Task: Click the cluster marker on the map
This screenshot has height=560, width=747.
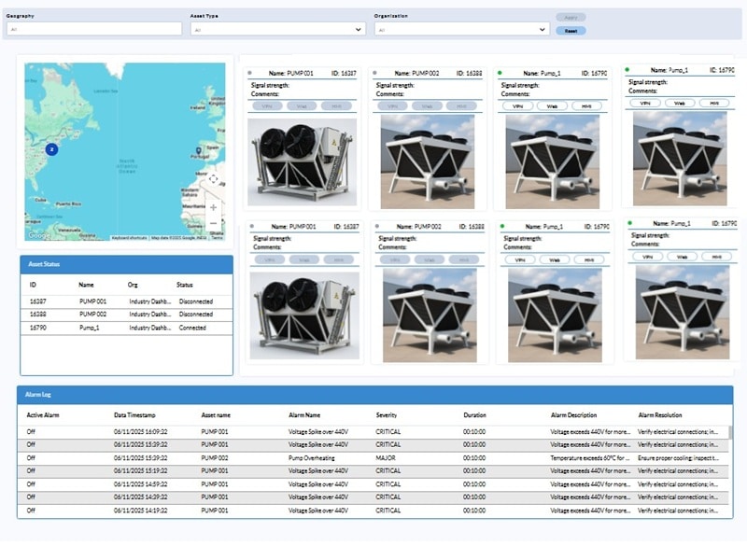Action: [x=52, y=149]
